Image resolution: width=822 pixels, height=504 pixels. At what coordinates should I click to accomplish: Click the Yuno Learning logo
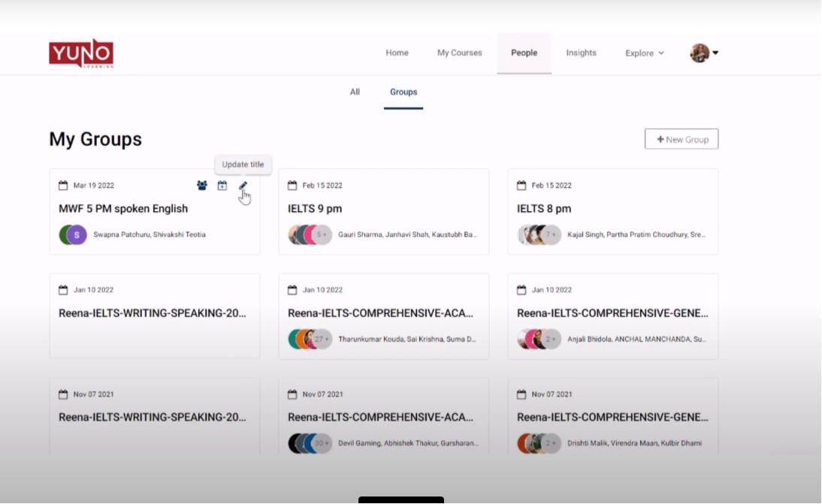tap(81, 53)
